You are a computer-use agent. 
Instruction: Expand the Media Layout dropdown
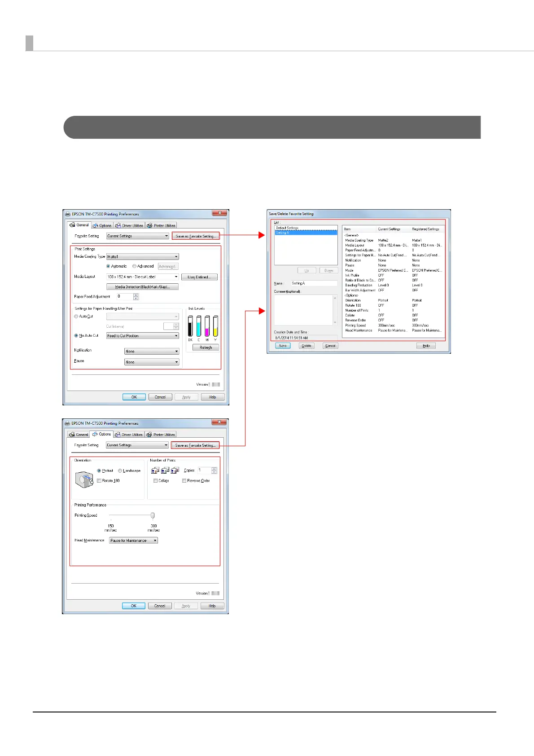[143, 277]
